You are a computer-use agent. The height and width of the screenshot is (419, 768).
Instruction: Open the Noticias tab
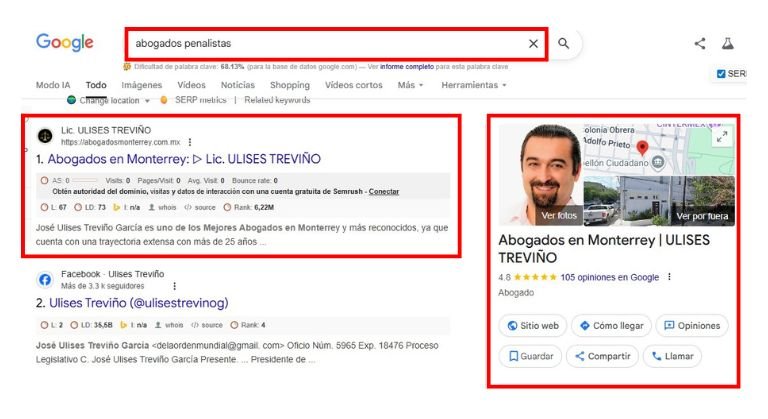coord(238,85)
